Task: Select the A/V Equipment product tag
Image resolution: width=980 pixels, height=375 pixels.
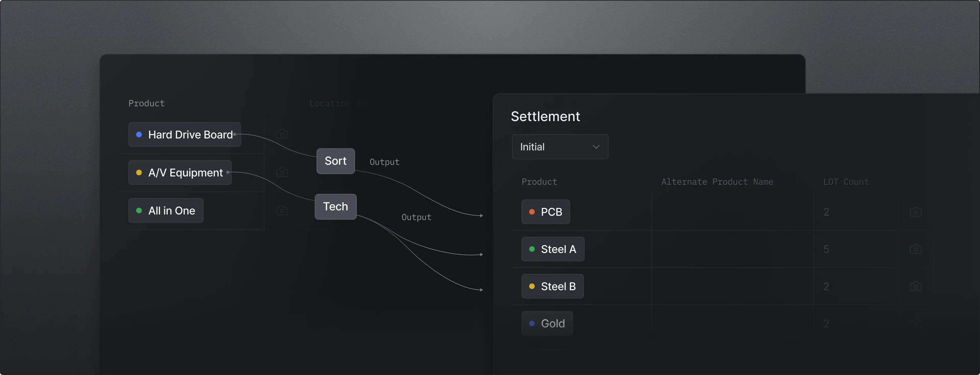Action: coord(180,172)
